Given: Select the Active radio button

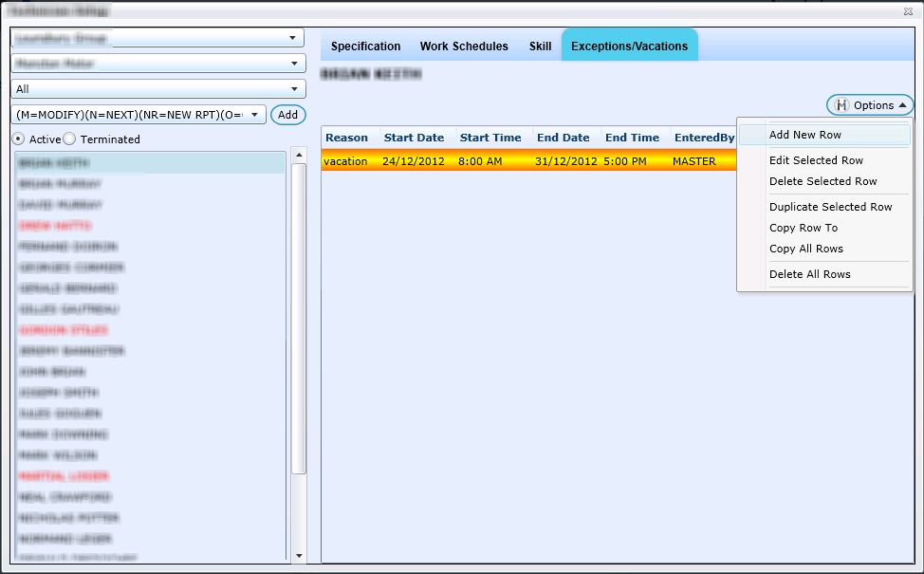Looking at the screenshot, I should (x=18, y=139).
